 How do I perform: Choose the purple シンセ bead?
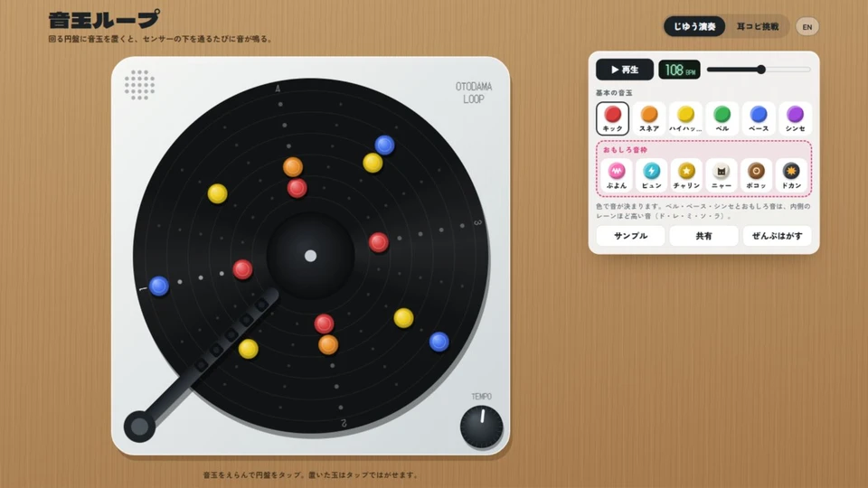point(795,118)
